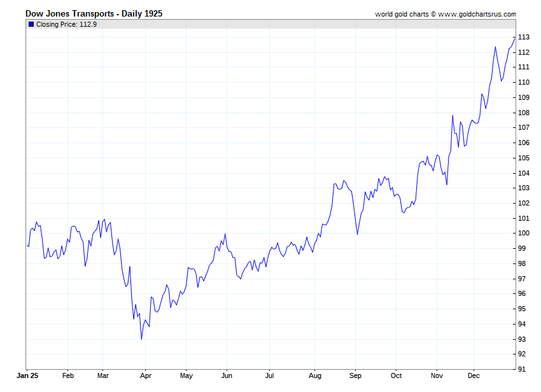541x392 pixels.
Task: Click the blue Closing Price legend square
Action: pyautogui.click(x=31, y=24)
